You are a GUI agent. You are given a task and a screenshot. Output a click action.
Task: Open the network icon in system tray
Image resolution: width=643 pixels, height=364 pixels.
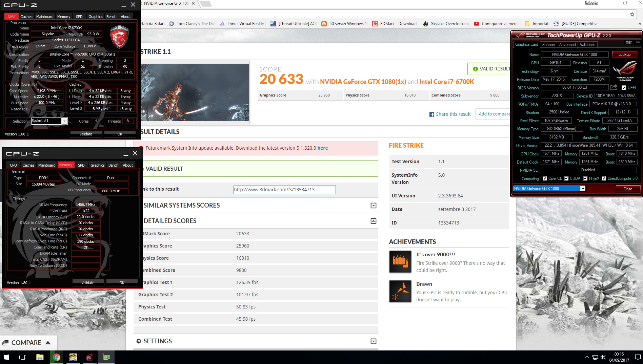595,357
